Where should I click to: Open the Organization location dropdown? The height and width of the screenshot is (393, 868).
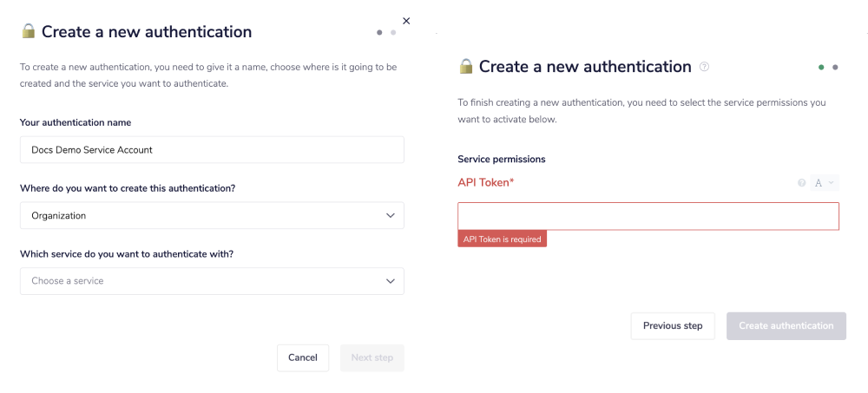pyautogui.click(x=212, y=215)
